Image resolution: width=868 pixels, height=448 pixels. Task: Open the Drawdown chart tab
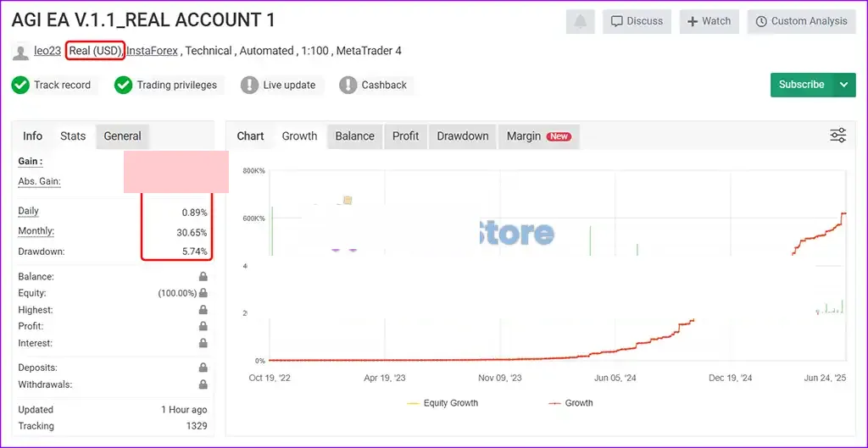(463, 136)
